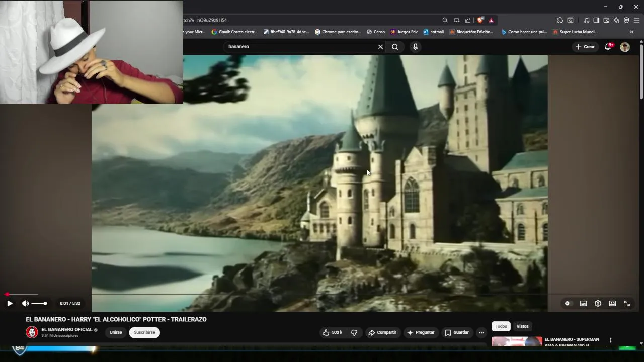
Task: Open the EL BANANERO OFICIAL channel name link
Action: tap(67, 330)
